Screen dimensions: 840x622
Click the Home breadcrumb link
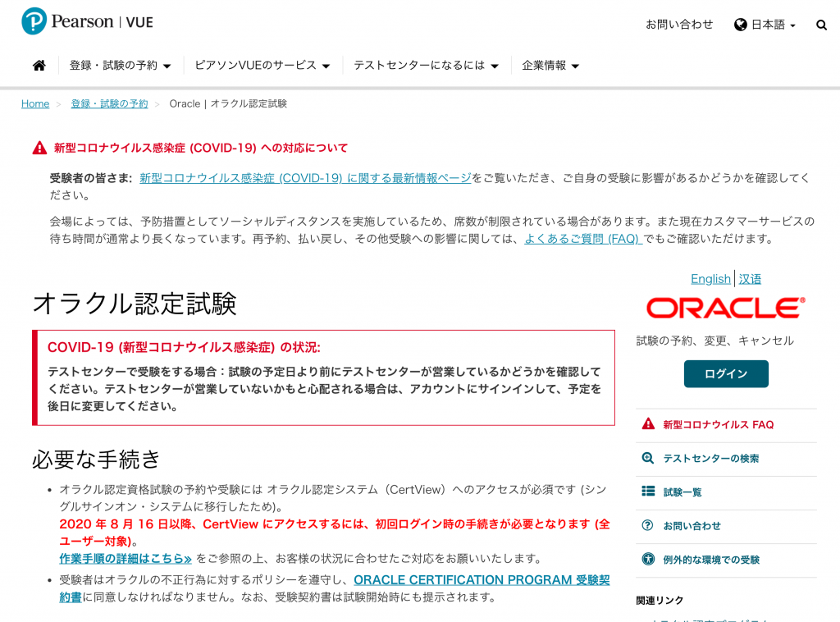coord(35,104)
